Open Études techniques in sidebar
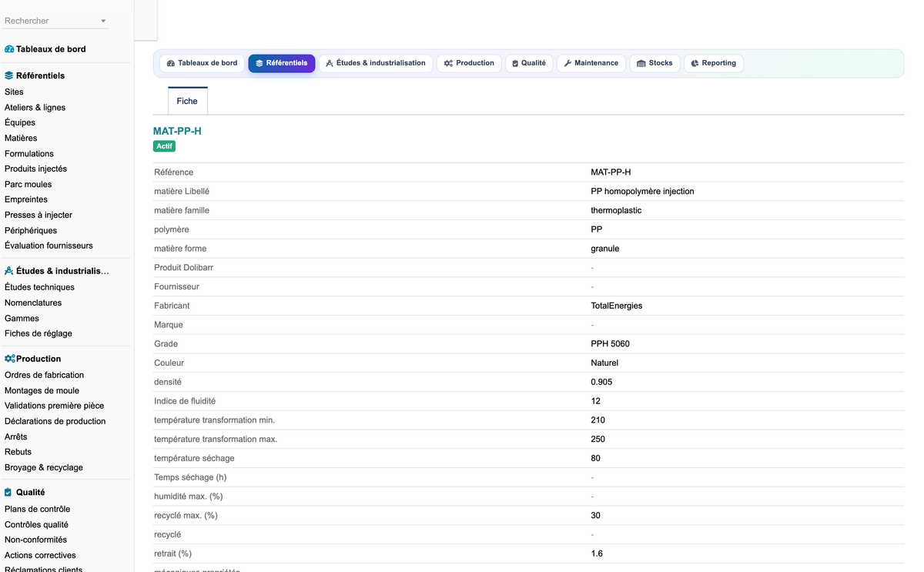Image resolution: width=924 pixels, height=572 pixels. [39, 287]
